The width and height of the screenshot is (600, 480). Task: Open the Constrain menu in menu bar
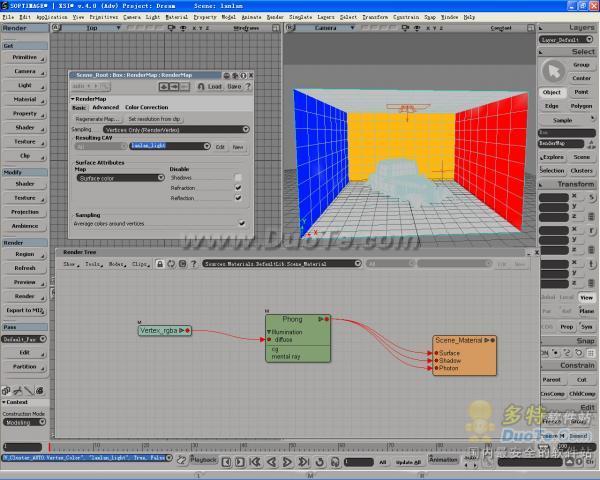[x=405, y=17]
